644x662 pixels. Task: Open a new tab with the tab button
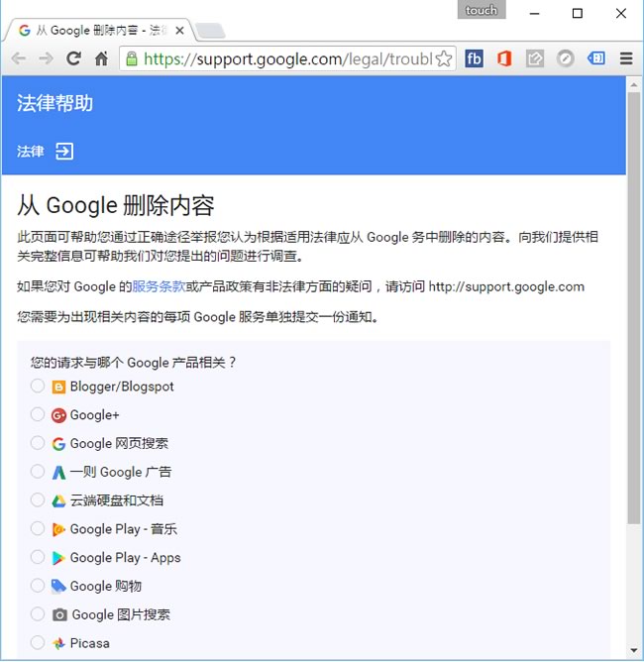coord(210,31)
